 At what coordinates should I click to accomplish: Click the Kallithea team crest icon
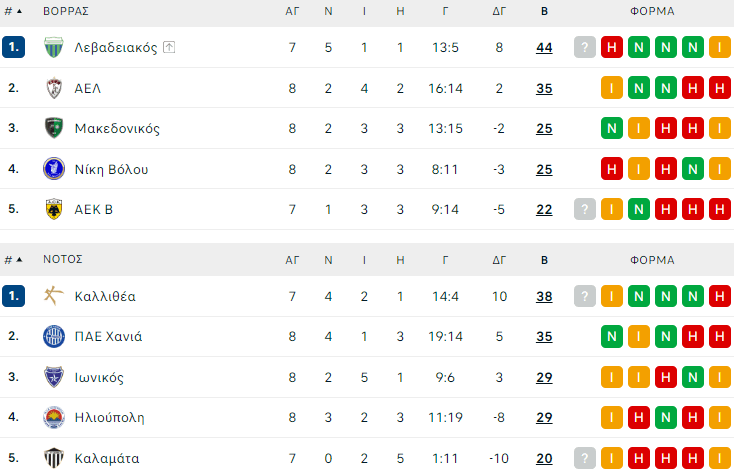click(54, 296)
